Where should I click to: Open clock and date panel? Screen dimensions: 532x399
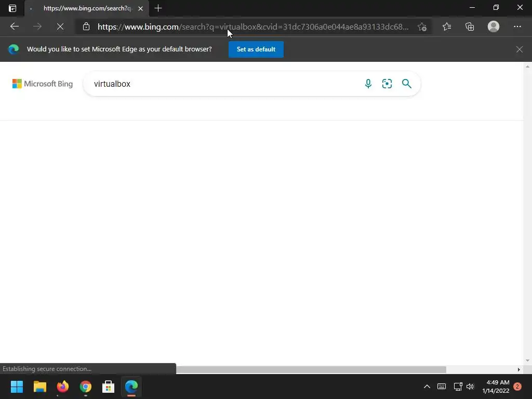click(x=496, y=387)
